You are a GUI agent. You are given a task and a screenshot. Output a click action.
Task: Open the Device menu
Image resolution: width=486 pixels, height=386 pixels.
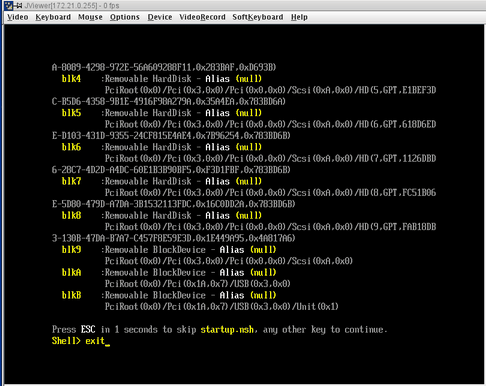point(160,17)
